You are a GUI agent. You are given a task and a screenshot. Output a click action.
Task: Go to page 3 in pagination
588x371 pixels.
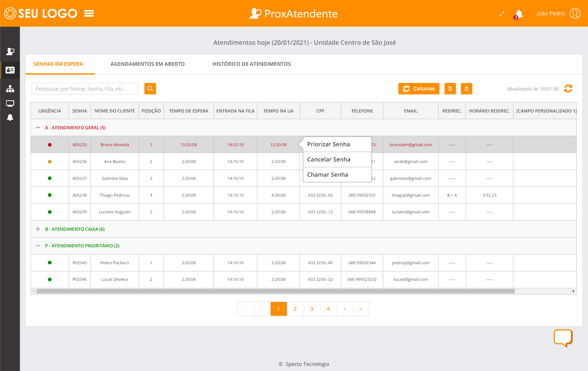(312, 309)
